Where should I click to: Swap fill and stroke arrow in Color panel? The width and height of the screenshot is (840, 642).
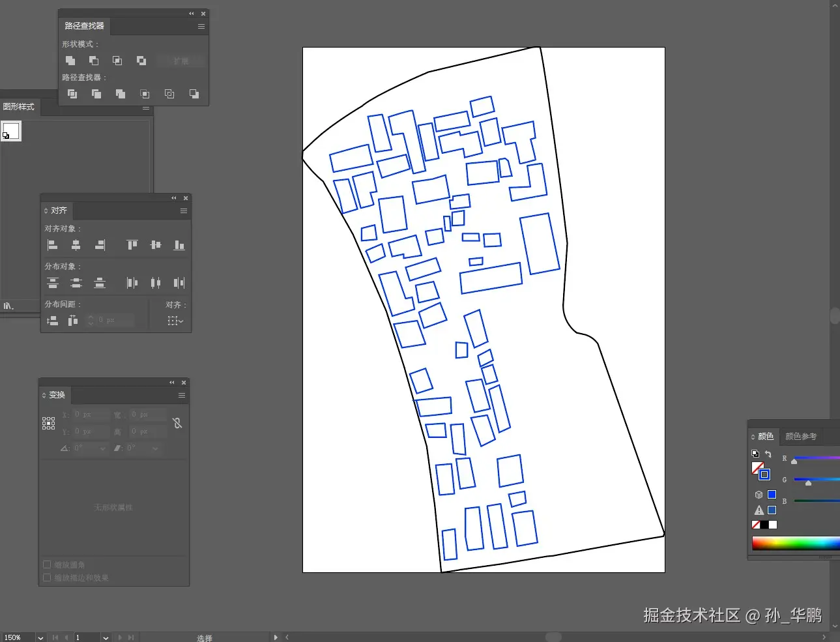tap(768, 454)
